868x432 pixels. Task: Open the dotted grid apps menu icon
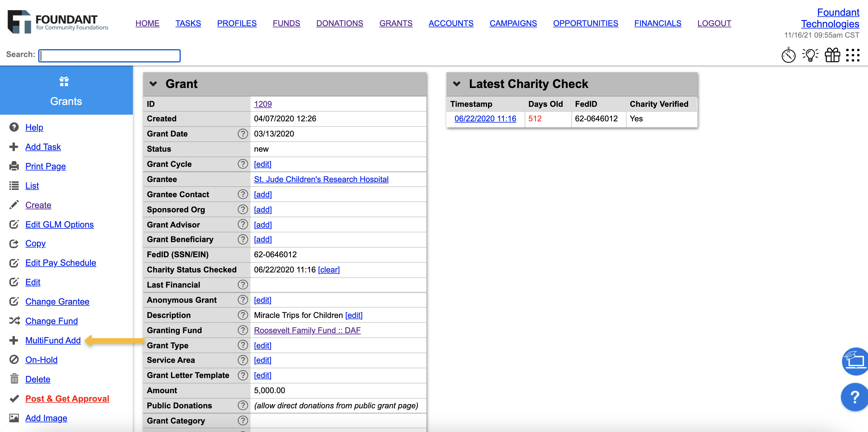pos(853,56)
